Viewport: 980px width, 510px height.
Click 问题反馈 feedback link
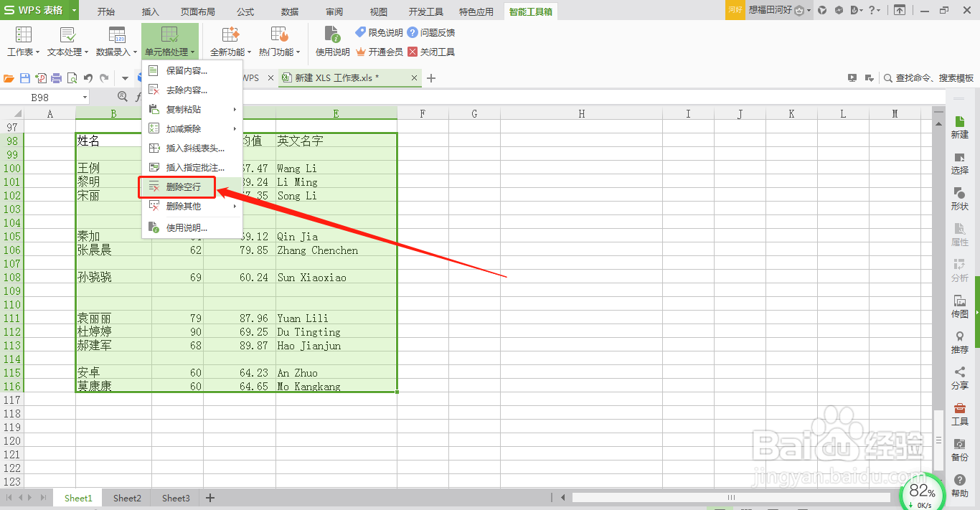[x=431, y=32]
